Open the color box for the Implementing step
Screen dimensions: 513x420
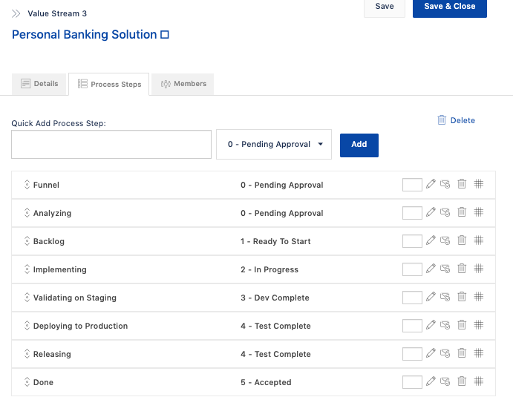[412, 269]
